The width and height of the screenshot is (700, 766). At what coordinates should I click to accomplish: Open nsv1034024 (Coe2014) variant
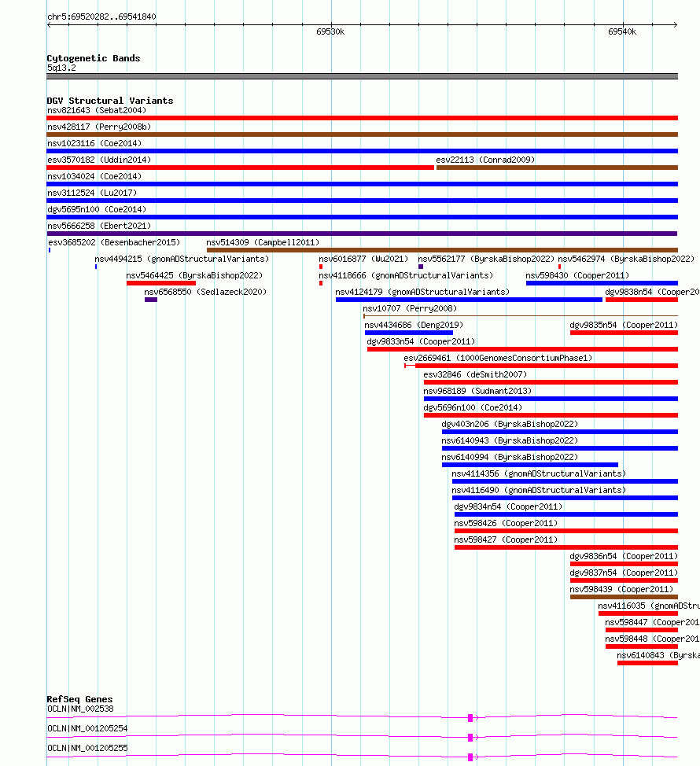[94, 177]
